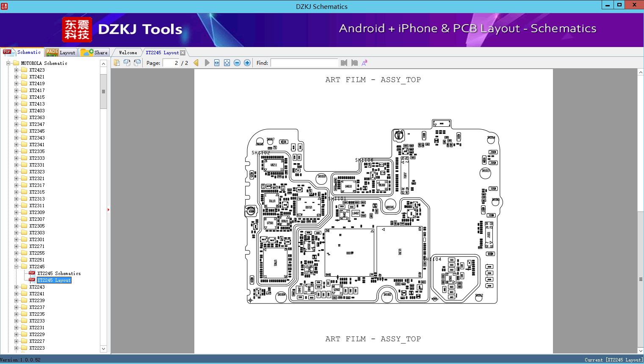This screenshot has height=364, width=644.
Task: Switch to the PADS Layout tab
Action: [61, 52]
